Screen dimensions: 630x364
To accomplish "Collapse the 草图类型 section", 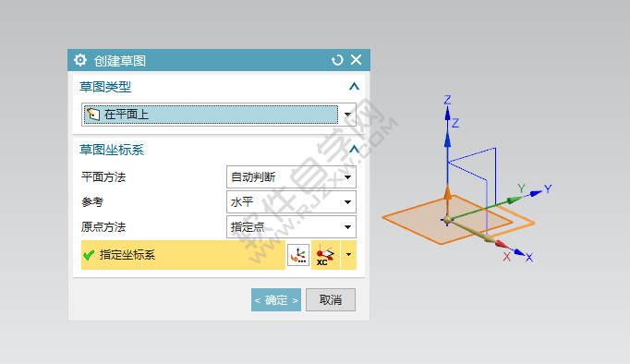I will [354, 86].
